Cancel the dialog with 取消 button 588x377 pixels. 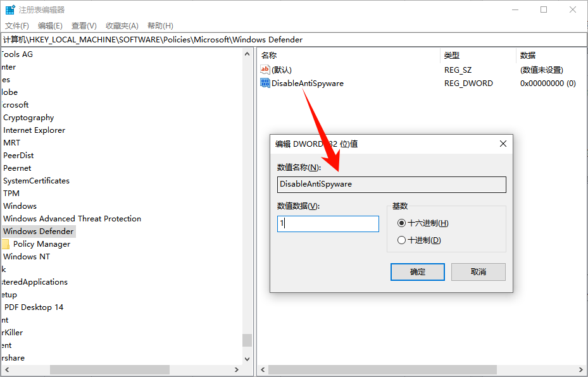pos(479,272)
